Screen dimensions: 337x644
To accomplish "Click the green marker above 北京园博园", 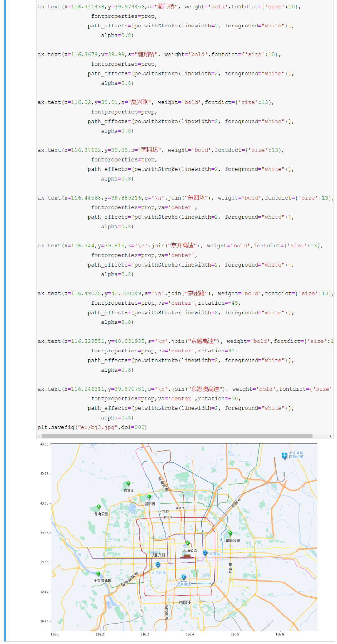I will pyautogui.click(x=98, y=574).
